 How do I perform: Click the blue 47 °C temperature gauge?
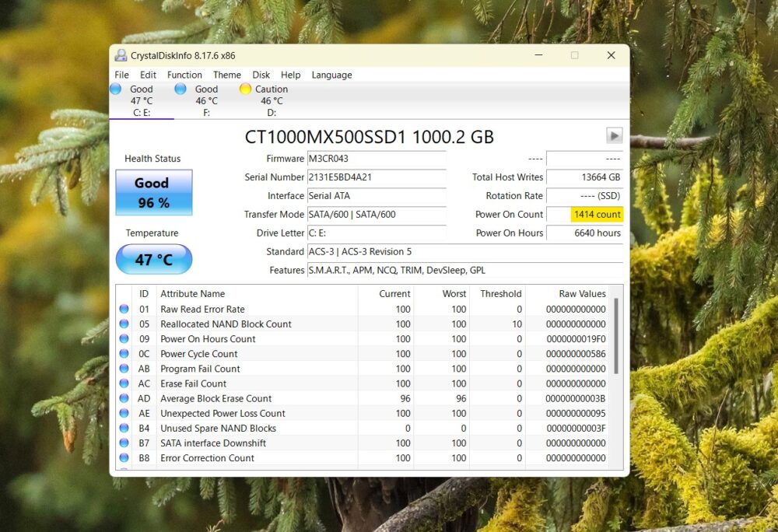coord(153,259)
